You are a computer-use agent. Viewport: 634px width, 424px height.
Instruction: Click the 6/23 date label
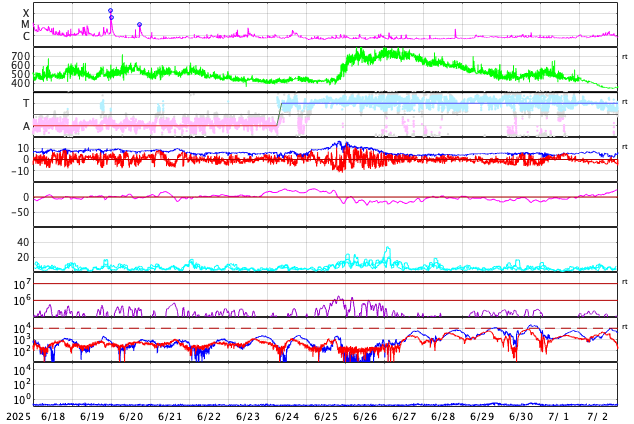[x=248, y=416]
